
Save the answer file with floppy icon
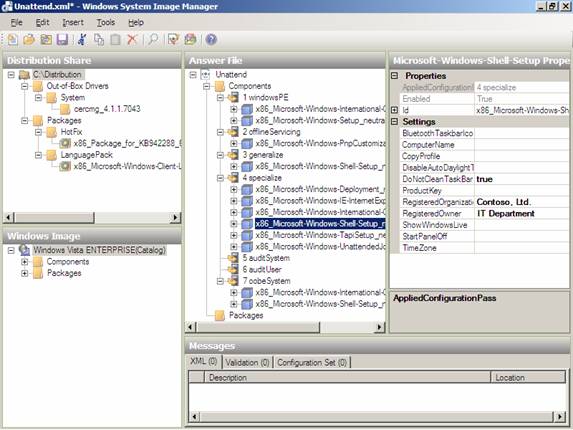62,39
